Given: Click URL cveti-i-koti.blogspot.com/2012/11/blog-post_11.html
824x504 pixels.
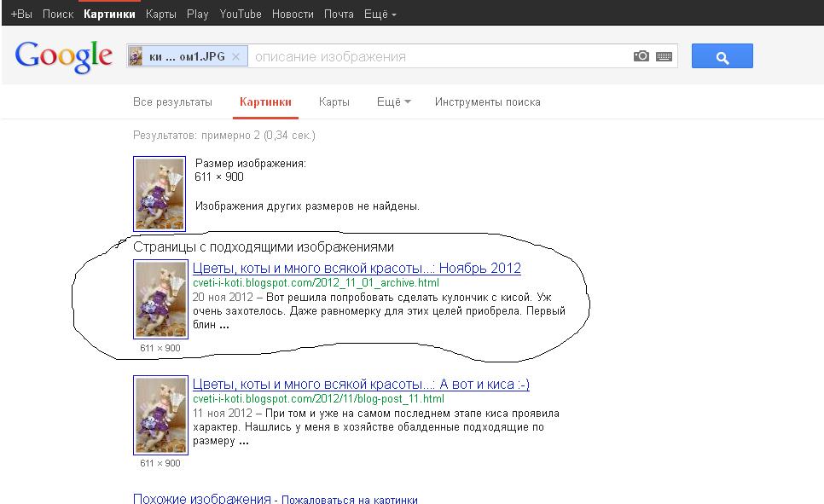Looking at the screenshot, I should click(x=318, y=399).
